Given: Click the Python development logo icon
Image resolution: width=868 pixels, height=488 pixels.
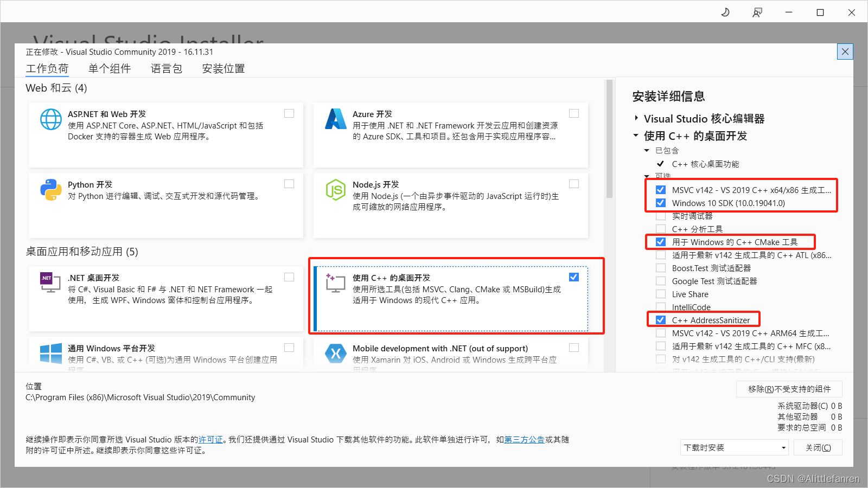Looking at the screenshot, I should tap(51, 190).
